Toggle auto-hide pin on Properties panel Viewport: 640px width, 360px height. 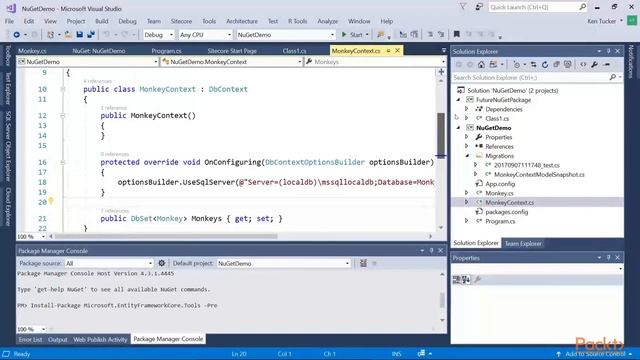[609, 258]
